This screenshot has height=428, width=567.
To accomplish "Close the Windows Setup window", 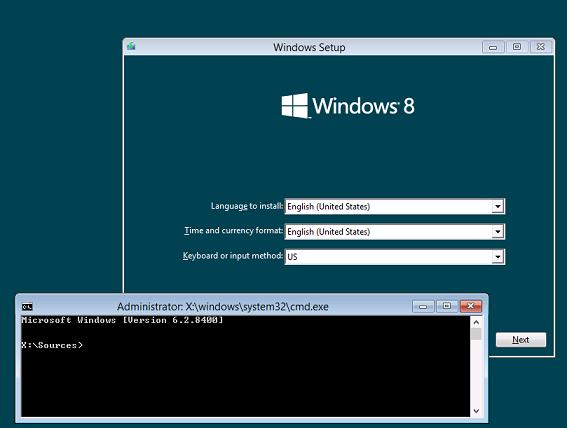I will point(541,47).
